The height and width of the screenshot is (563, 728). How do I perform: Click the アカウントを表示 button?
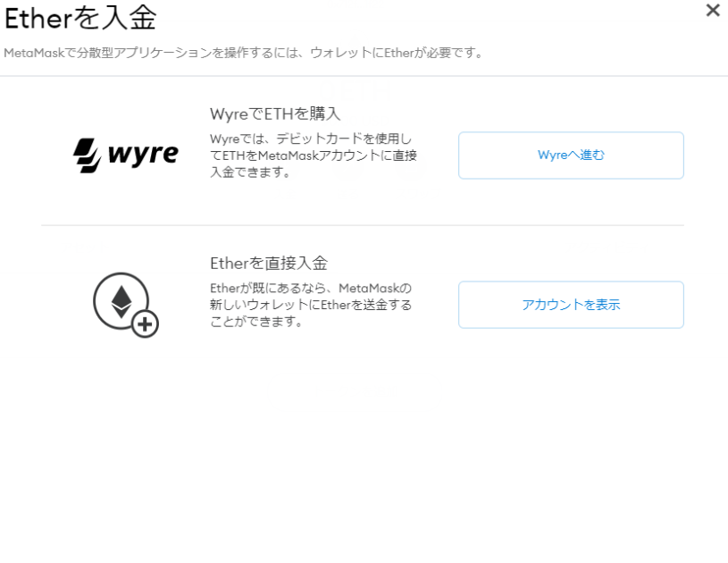click(571, 305)
